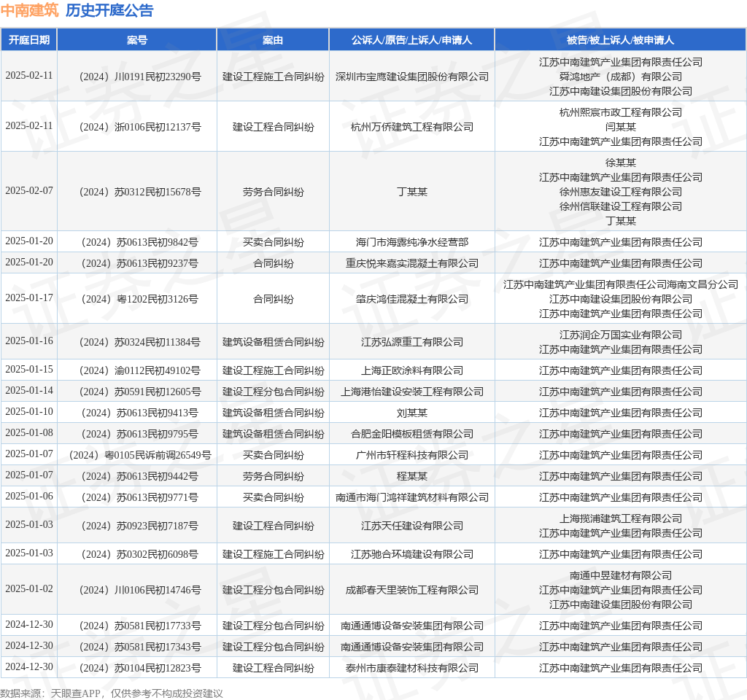
Task: Click plaintiff 广州市轩程科技有限公司
Action: pos(412,455)
